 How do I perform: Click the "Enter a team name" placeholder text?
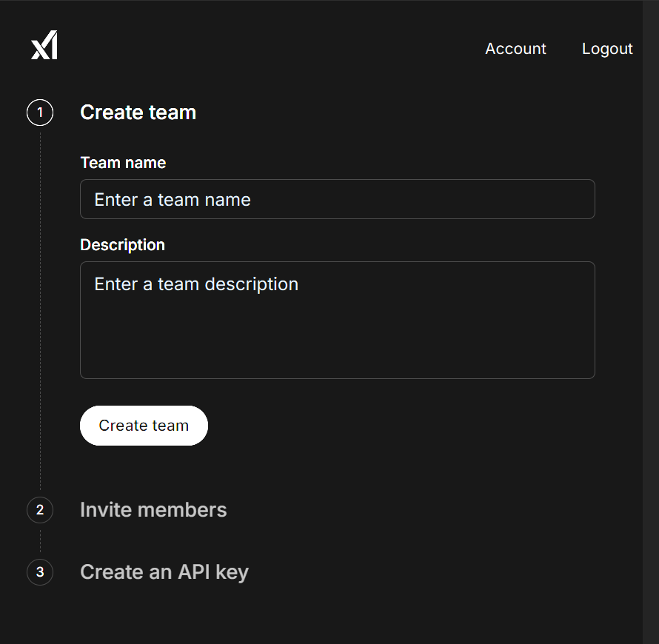(173, 200)
